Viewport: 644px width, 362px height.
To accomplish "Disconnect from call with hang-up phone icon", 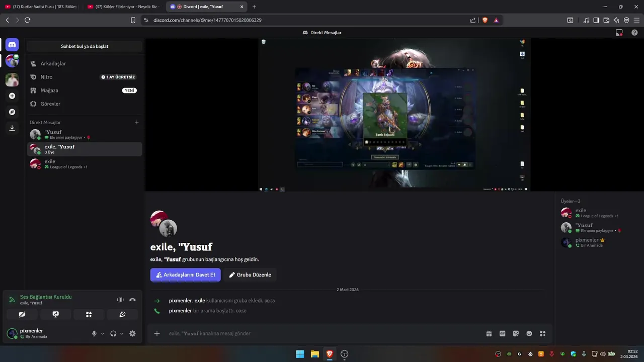I will click(x=132, y=300).
